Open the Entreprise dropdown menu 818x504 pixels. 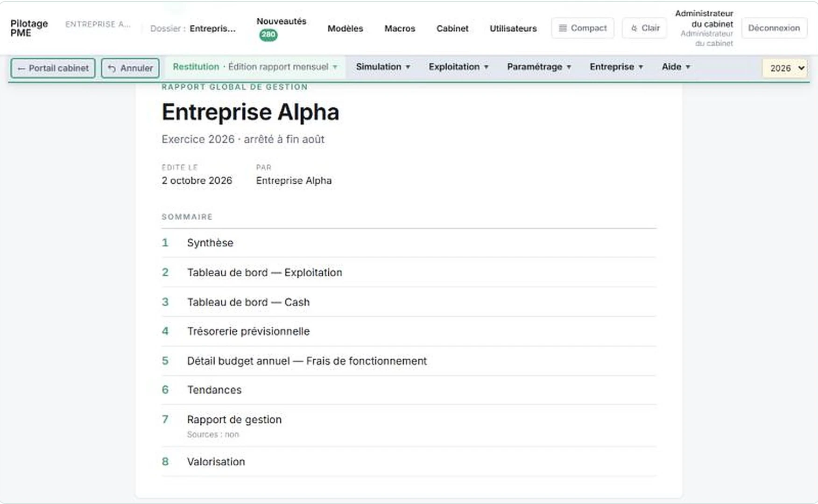tap(616, 67)
